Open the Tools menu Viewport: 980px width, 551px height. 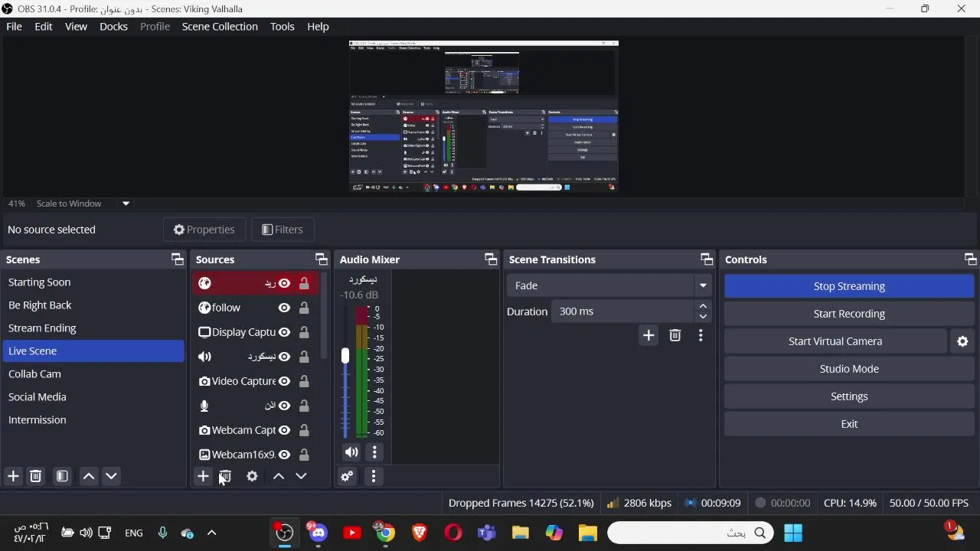(x=282, y=26)
